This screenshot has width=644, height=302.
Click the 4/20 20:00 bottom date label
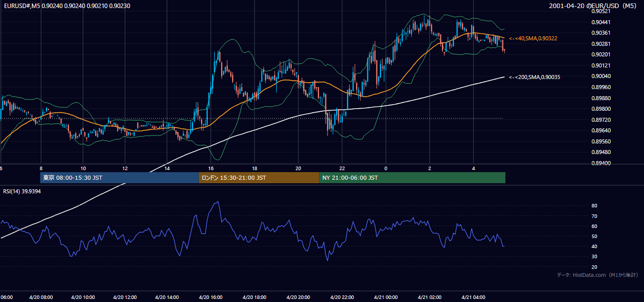[298, 297]
